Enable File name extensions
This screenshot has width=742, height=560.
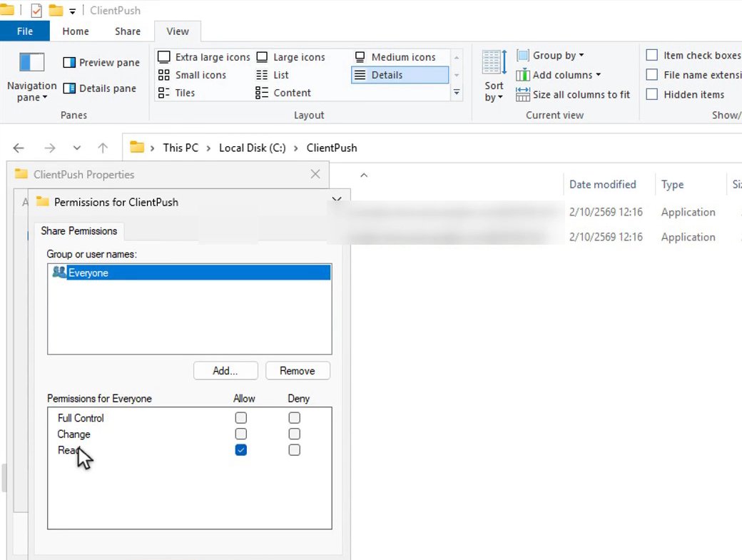pos(652,75)
